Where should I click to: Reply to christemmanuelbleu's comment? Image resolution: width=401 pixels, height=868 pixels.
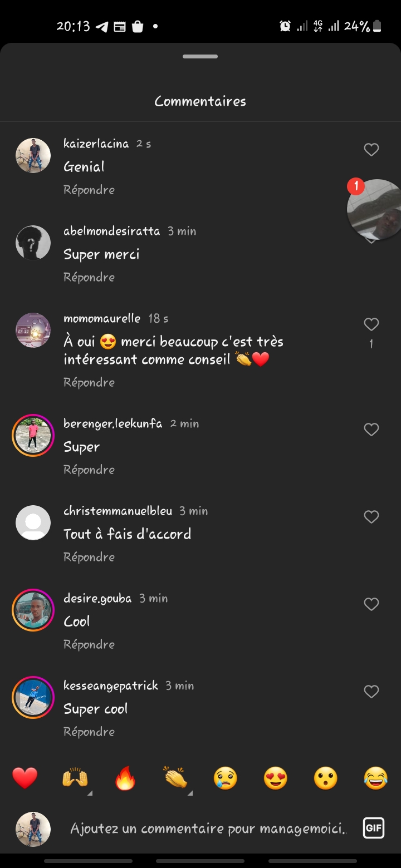click(89, 557)
